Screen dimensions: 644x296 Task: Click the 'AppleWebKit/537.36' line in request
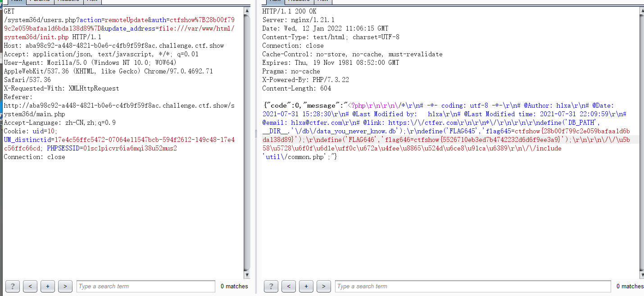click(108, 71)
